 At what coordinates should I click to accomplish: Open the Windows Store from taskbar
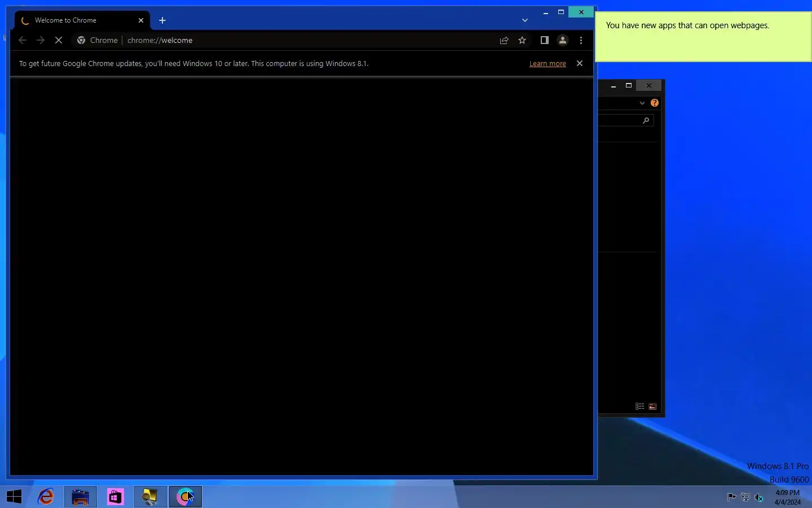(x=115, y=497)
